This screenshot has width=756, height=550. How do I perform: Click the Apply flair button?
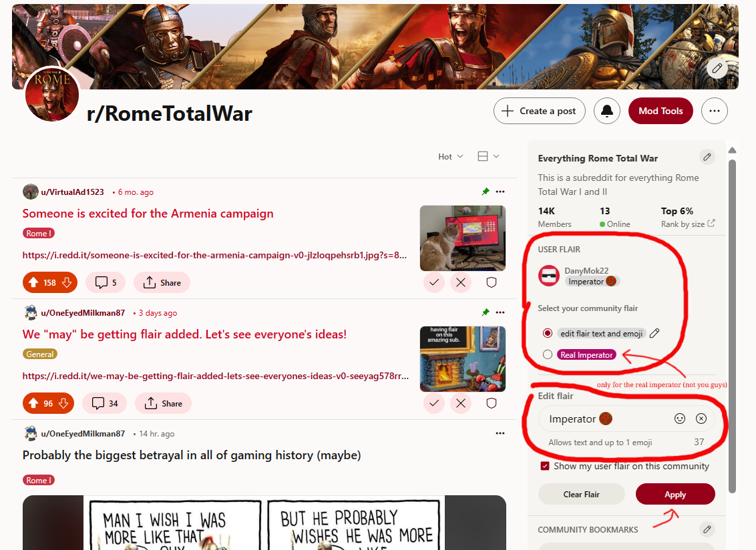675,494
